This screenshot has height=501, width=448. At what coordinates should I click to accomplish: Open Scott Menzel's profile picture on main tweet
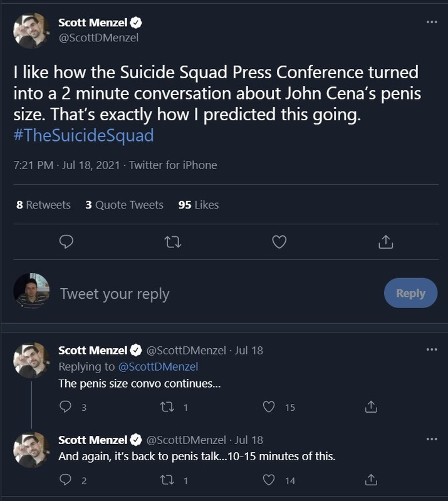point(31,31)
